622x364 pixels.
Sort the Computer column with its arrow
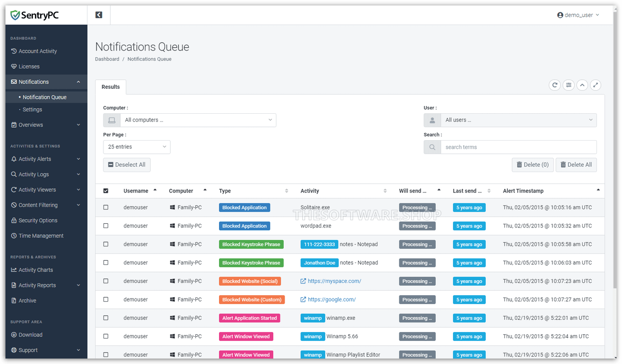(x=205, y=190)
